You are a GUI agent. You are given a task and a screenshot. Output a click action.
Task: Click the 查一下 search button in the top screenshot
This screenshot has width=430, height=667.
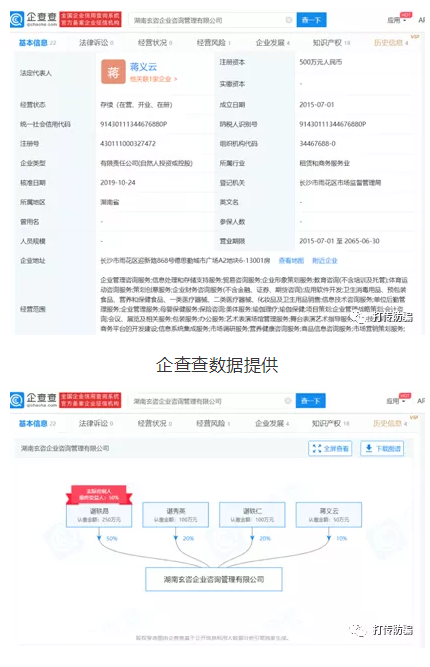click(311, 20)
